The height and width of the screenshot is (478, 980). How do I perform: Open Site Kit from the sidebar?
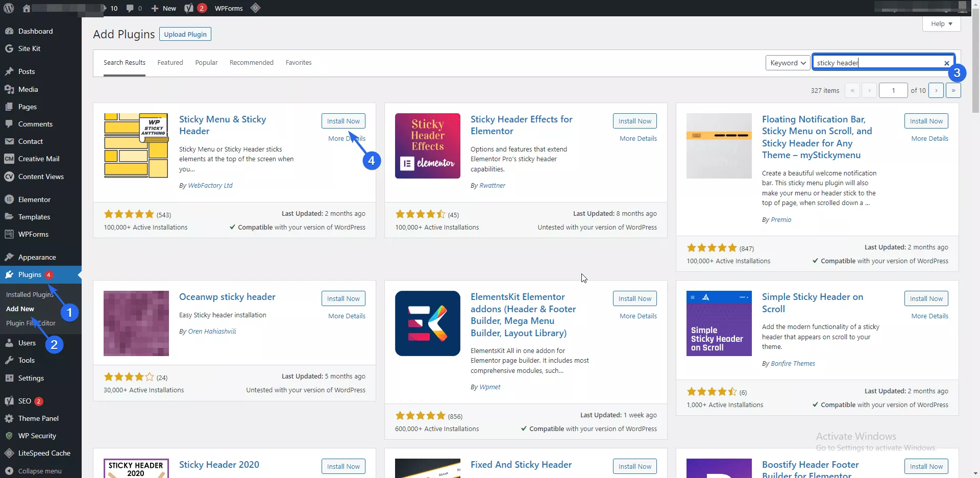click(29, 48)
